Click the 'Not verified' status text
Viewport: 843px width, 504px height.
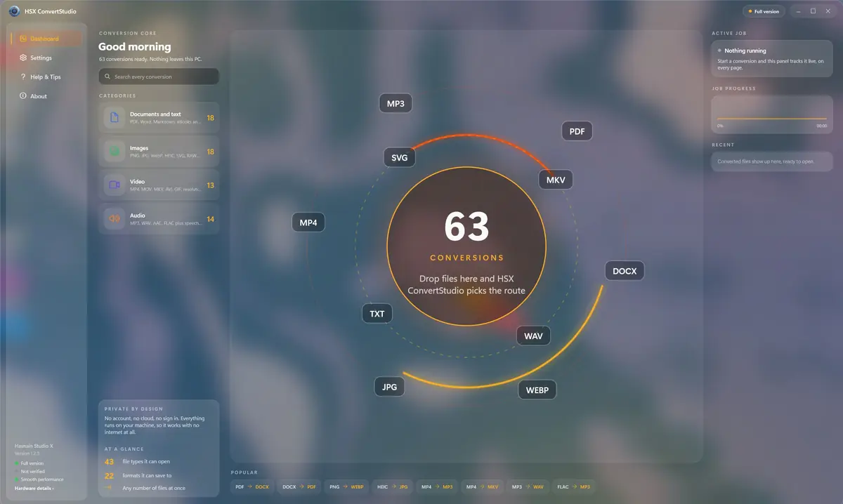click(33, 472)
